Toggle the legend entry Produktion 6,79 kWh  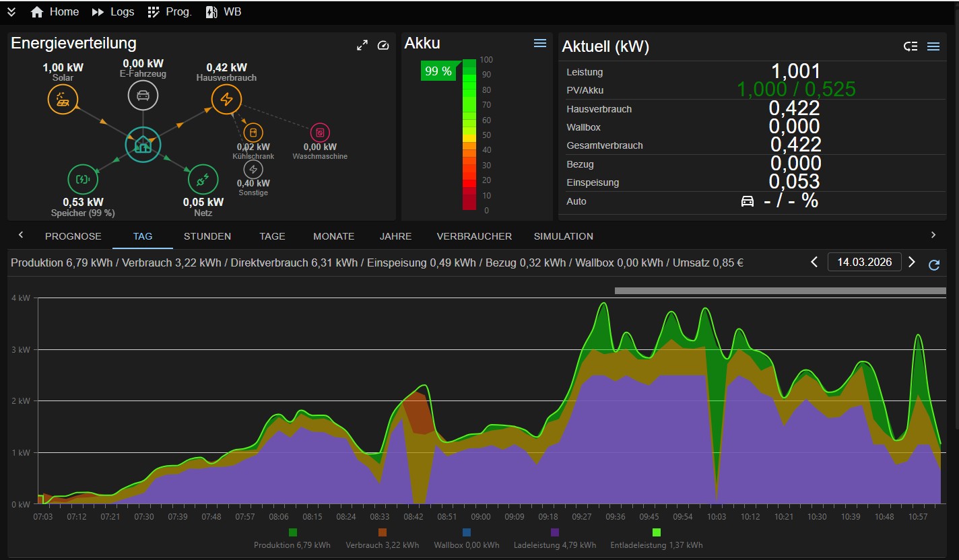(292, 531)
